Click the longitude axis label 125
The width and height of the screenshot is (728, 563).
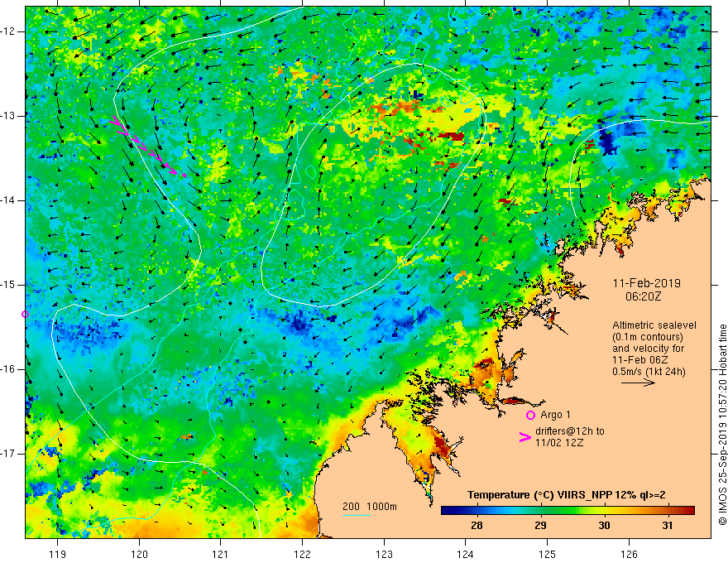(547, 554)
